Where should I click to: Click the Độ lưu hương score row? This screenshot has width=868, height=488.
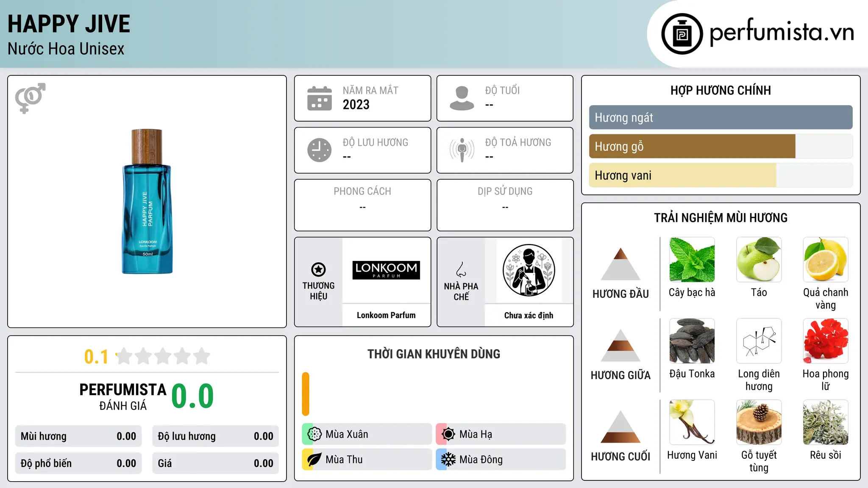215,436
